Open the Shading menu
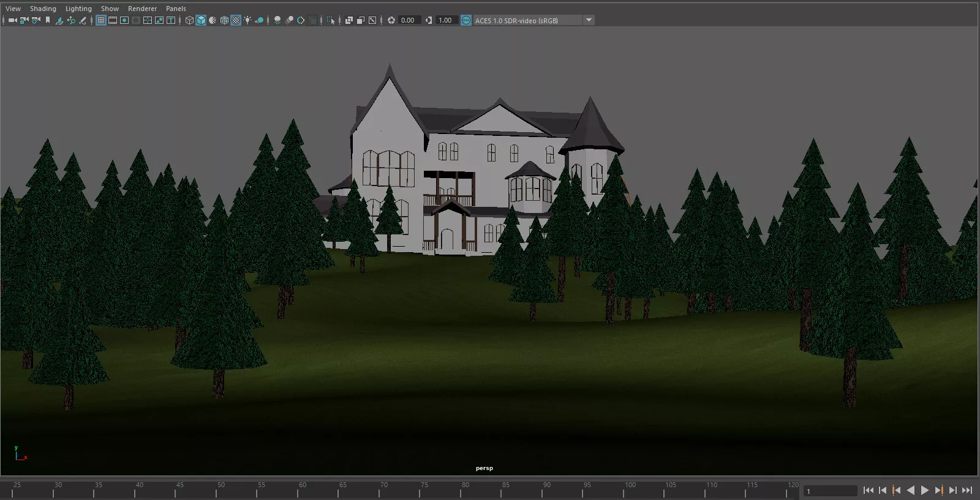The image size is (980, 500). click(43, 9)
